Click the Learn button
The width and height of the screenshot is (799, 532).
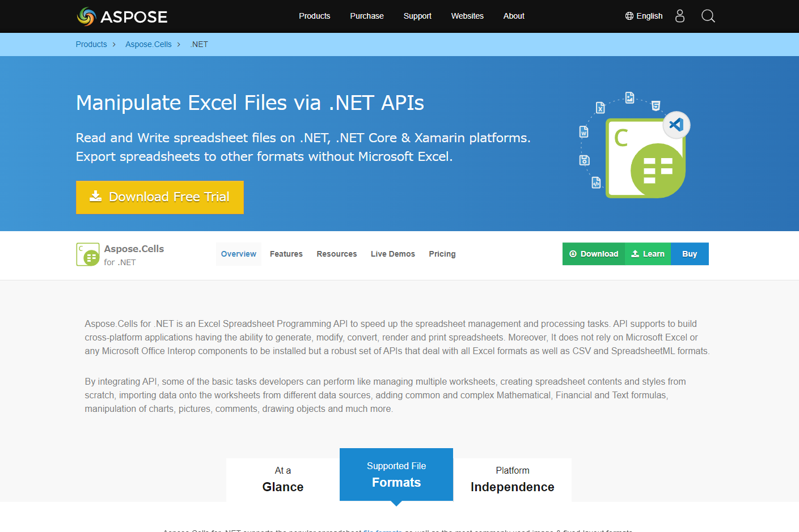[x=648, y=254]
